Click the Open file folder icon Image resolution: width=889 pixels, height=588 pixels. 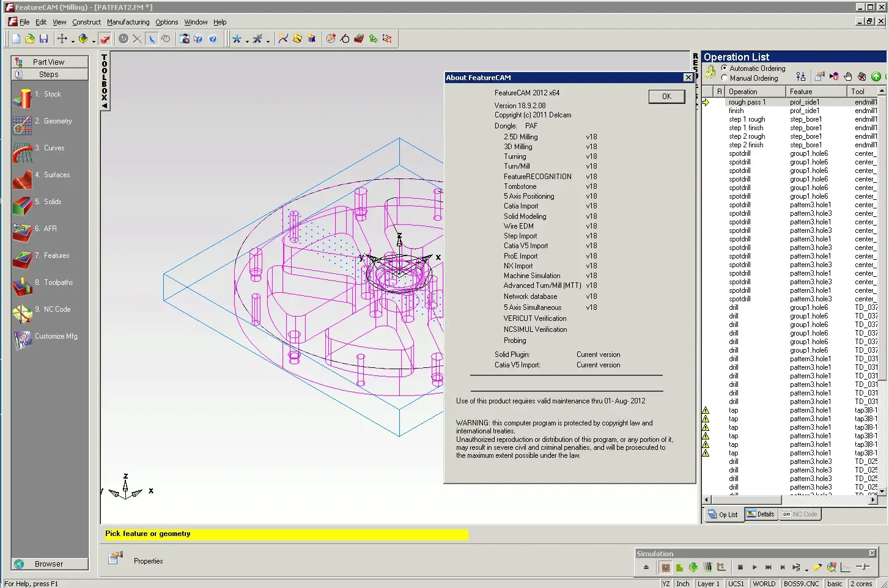(x=30, y=39)
